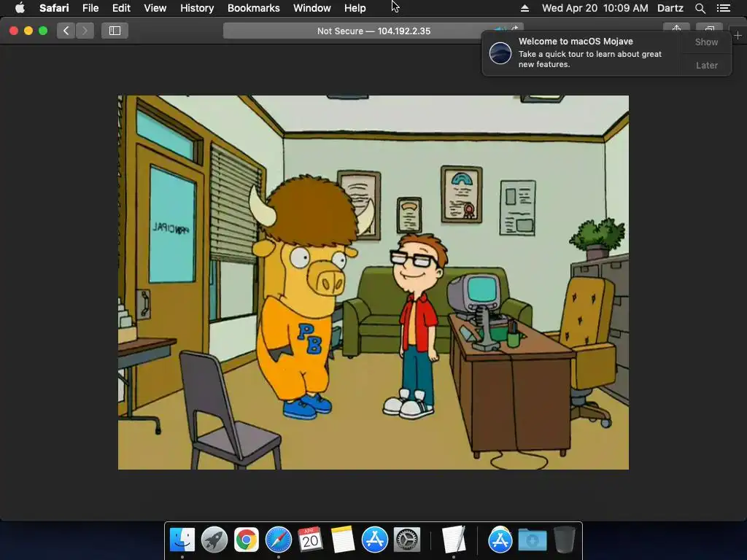Click the Dartz user name in menu bar
Screen dimensions: 747x560
(x=670, y=8)
